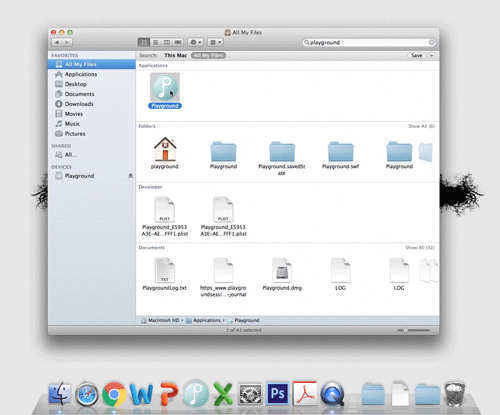This screenshot has width=500, height=415.
Task: Clear the playground search text
Action: coord(431,42)
